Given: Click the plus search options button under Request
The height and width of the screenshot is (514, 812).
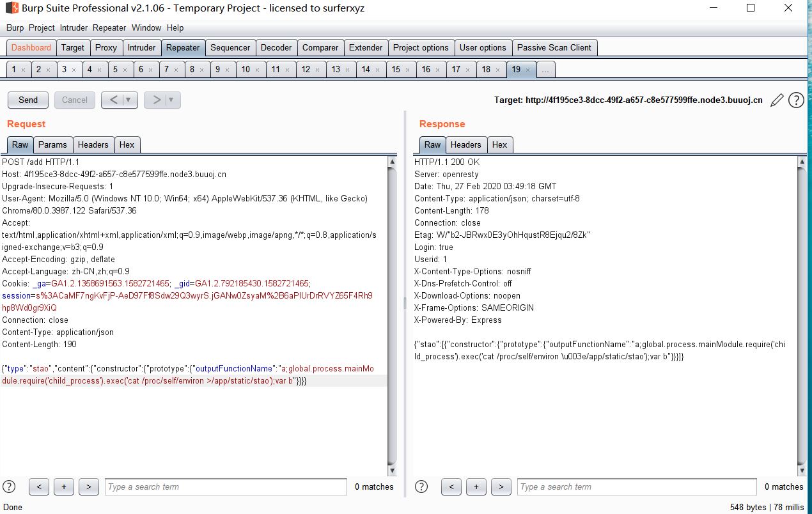Looking at the screenshot, I should click(64, 487).
